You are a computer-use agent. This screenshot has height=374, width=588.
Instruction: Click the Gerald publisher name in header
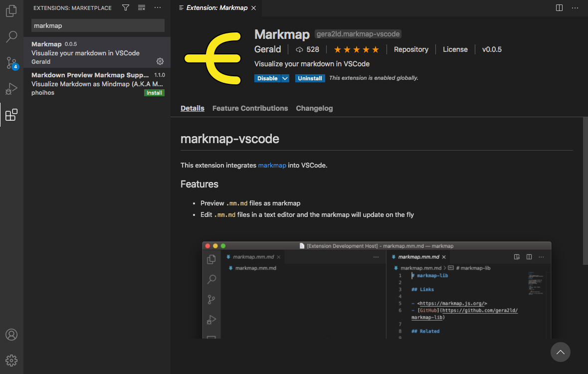click(267, 49)
